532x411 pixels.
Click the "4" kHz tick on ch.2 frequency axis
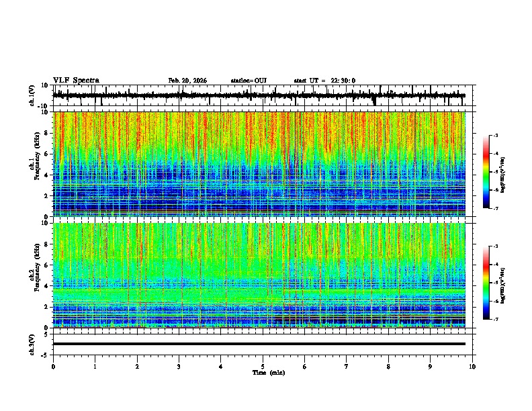[47, 286]
